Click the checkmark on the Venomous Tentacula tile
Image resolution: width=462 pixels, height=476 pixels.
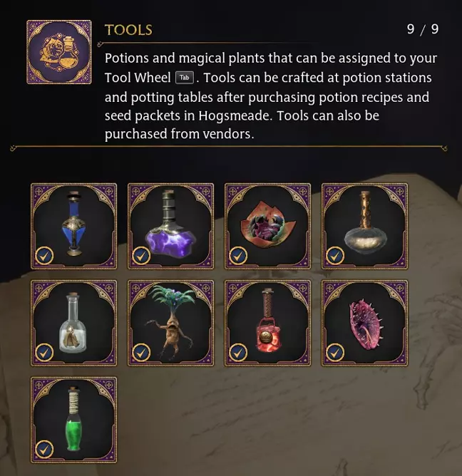pos(335,353)
